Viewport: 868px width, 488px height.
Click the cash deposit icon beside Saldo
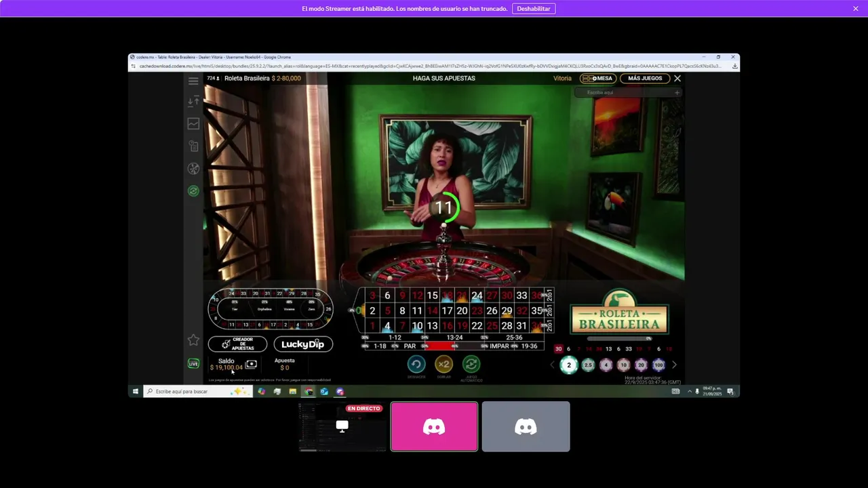[251, 364]
